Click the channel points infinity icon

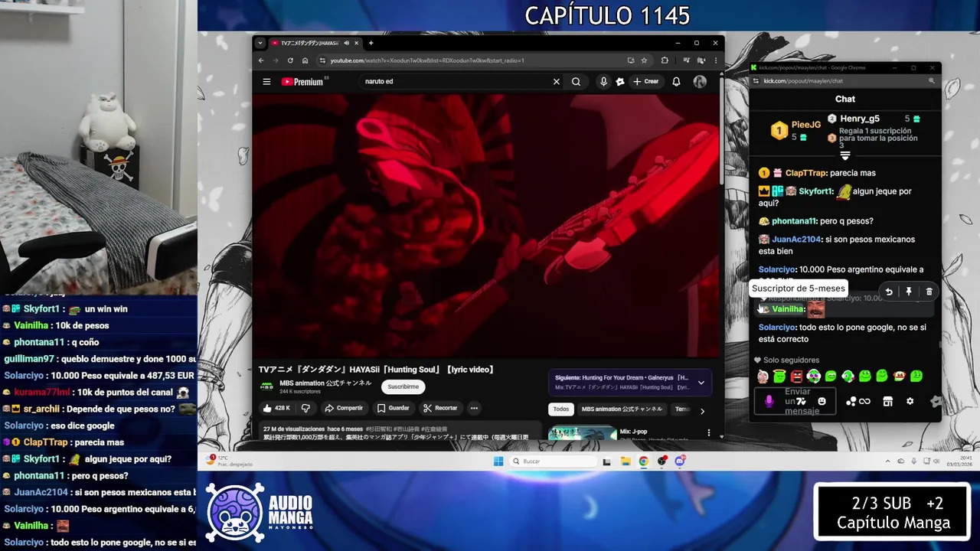coord(864,401)
